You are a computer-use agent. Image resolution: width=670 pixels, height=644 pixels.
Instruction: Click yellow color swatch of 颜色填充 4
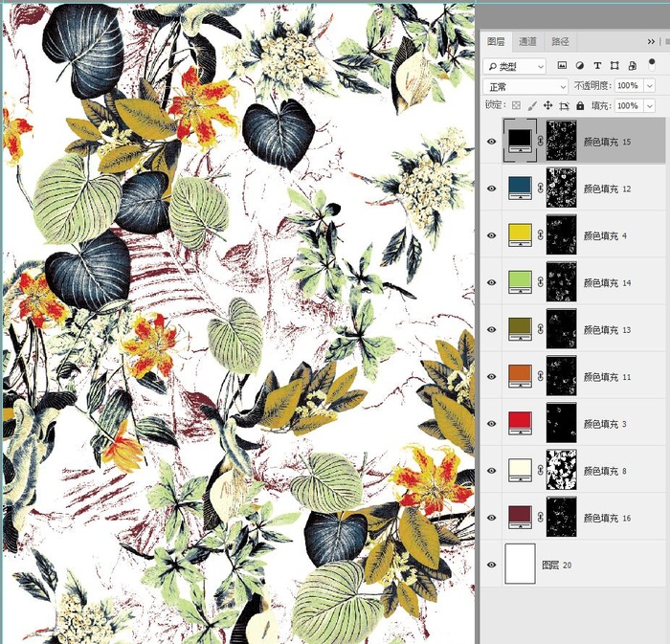[x=520, y=234]
